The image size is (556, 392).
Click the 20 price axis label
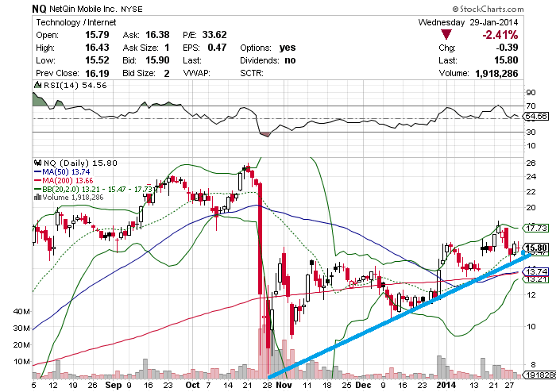(531, 208)
